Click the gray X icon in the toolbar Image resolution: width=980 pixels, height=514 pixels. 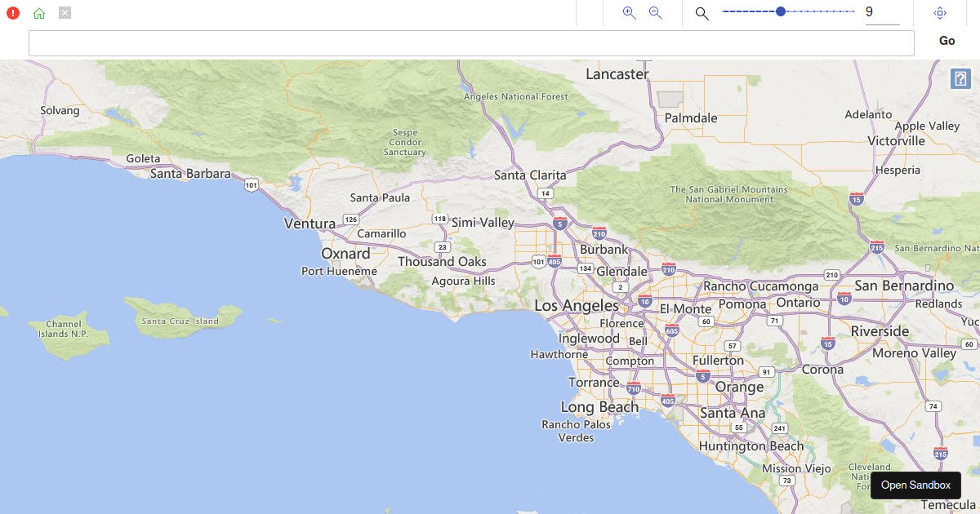tap(65, 13)
